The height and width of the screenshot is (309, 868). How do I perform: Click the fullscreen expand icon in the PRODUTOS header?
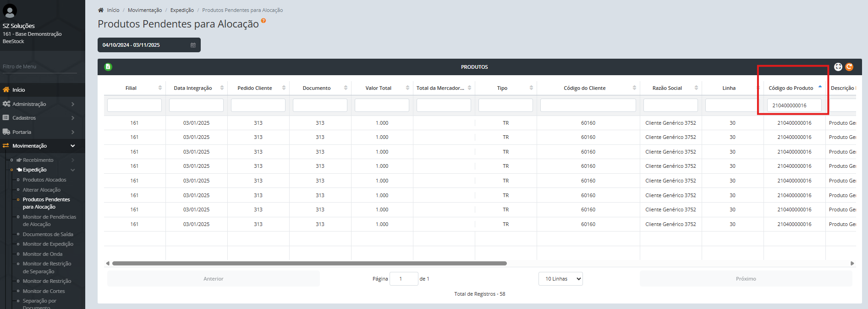point(838,67)
